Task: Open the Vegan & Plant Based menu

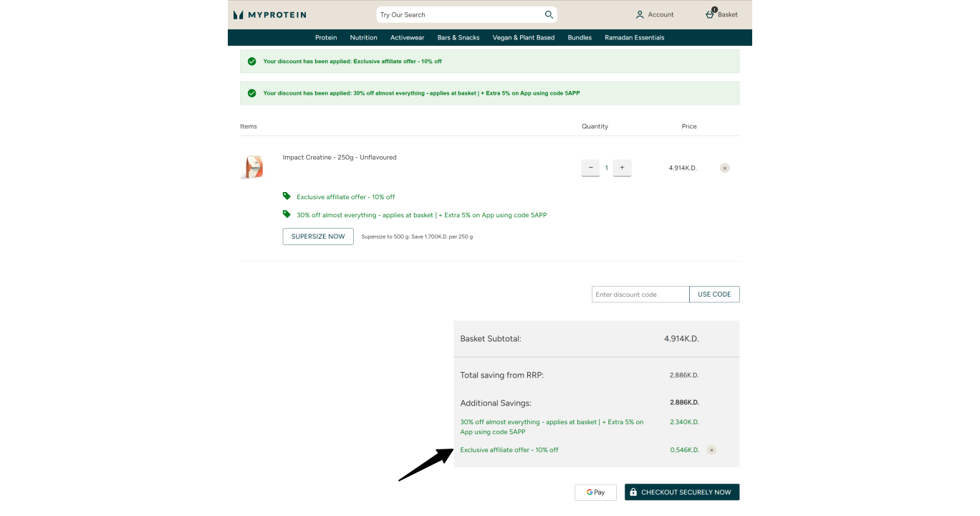Action: tap(524, 37)
